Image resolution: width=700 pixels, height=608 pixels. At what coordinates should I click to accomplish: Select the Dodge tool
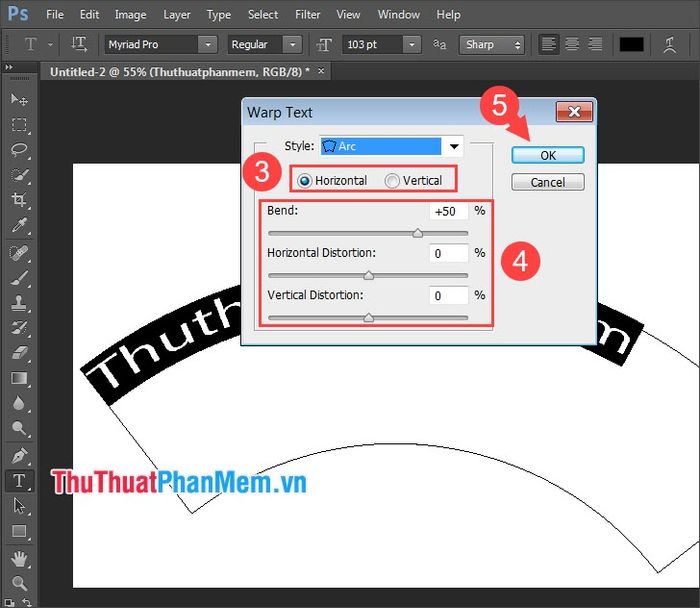point(19,429)
